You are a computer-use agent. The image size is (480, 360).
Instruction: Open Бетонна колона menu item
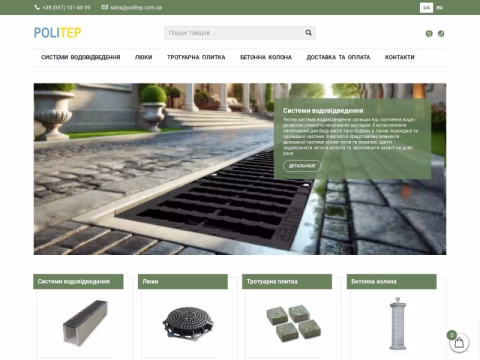pos(266,57)
